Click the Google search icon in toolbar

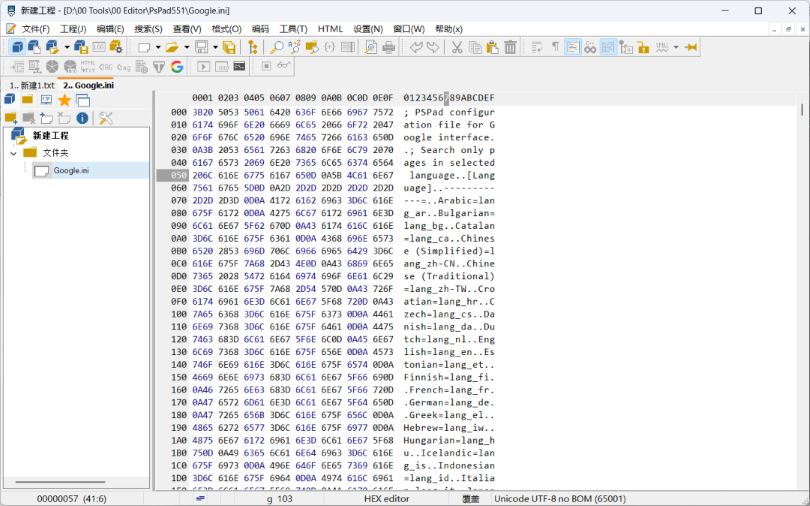(177, 67)
